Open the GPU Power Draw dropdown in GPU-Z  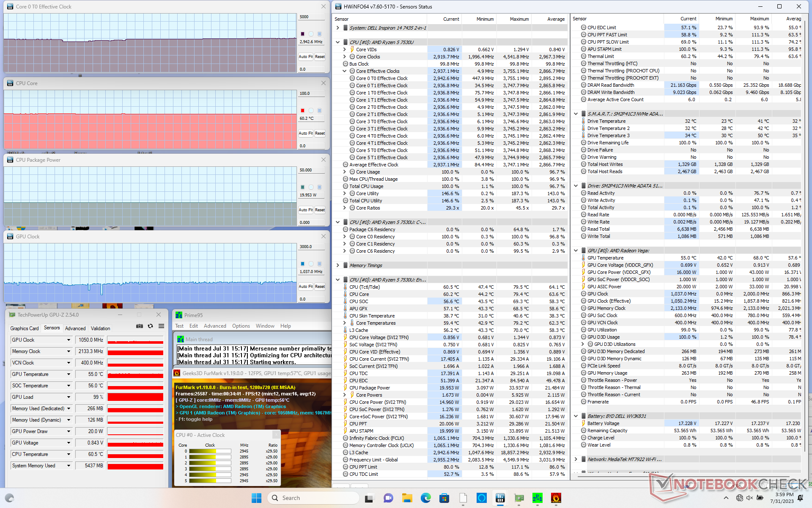point(69,431)
